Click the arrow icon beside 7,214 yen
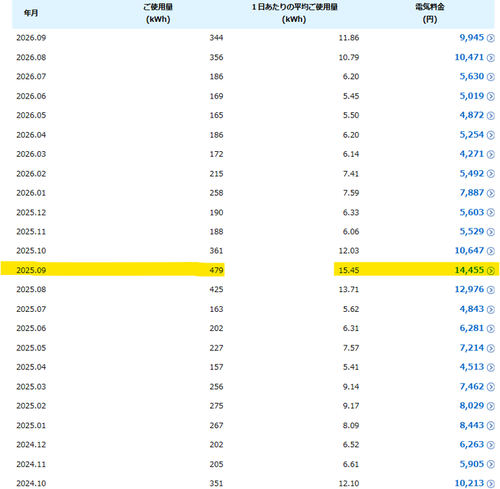500x489 pixels. tap(490, 348)
